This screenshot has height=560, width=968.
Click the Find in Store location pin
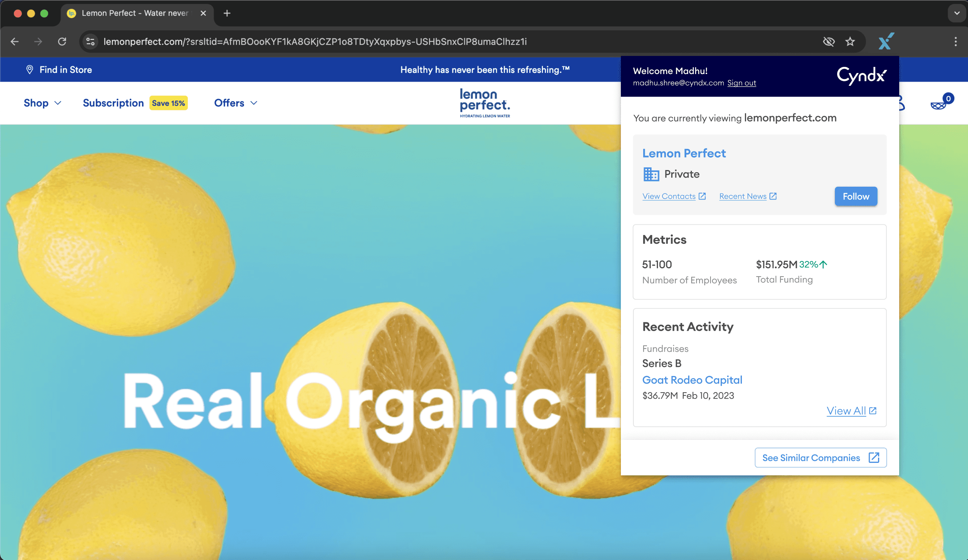[x=29, y=70]
